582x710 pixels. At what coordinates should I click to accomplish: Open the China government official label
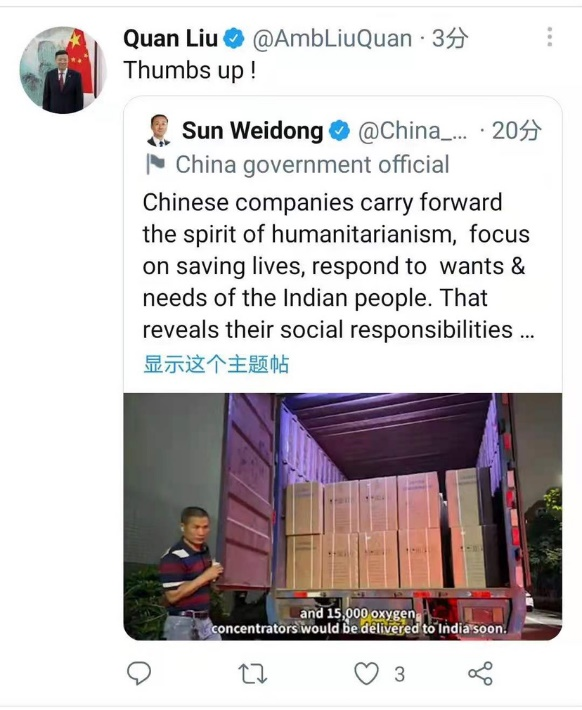coord(313,165)
